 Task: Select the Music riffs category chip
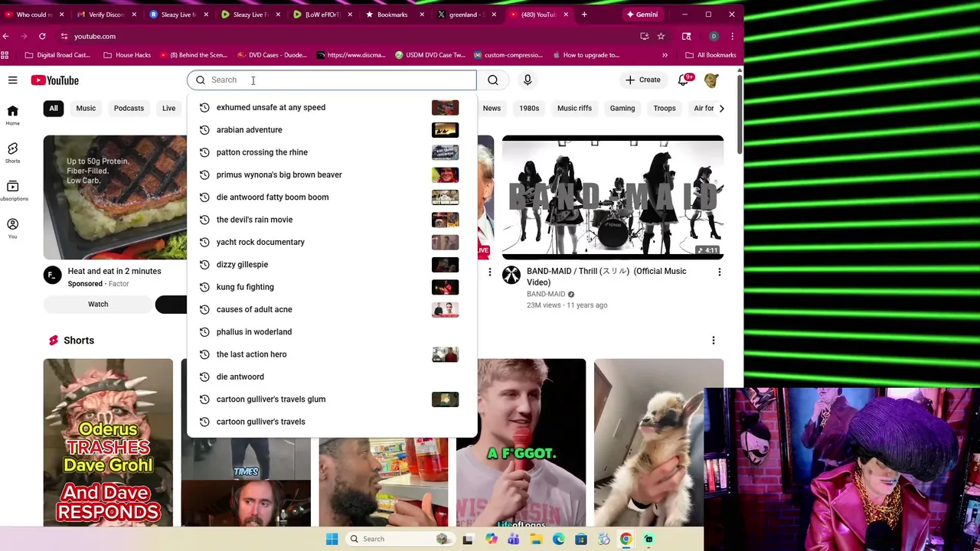coord(574,108)
